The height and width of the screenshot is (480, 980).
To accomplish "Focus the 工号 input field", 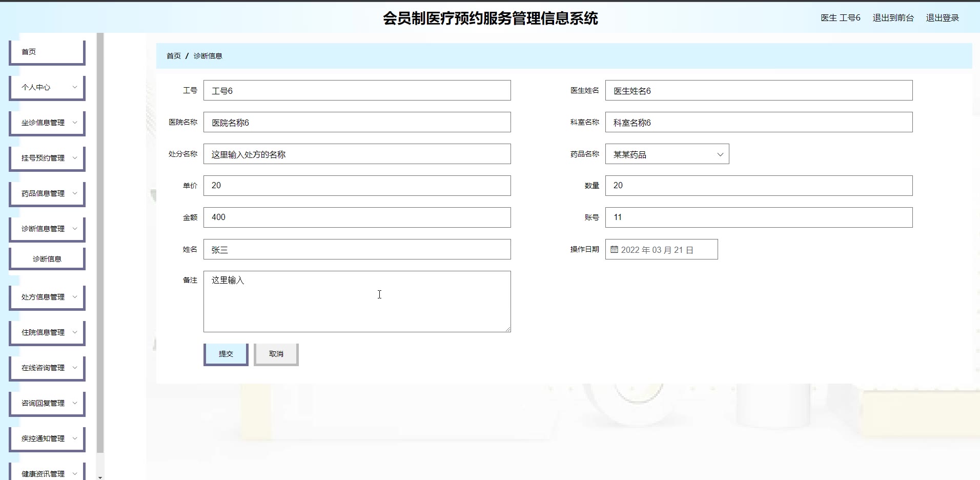I will (x=357, y=90).
